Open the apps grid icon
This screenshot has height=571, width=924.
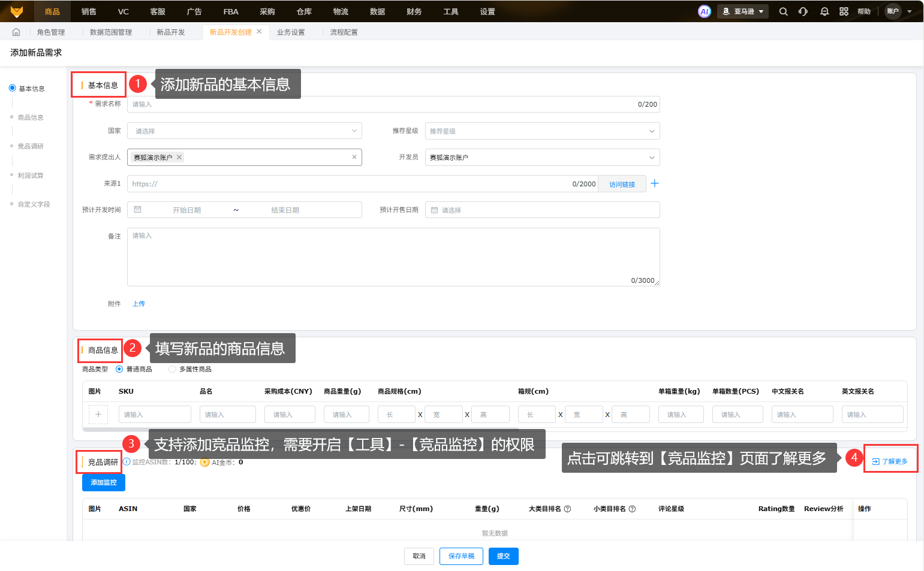(x=844, y=11)
